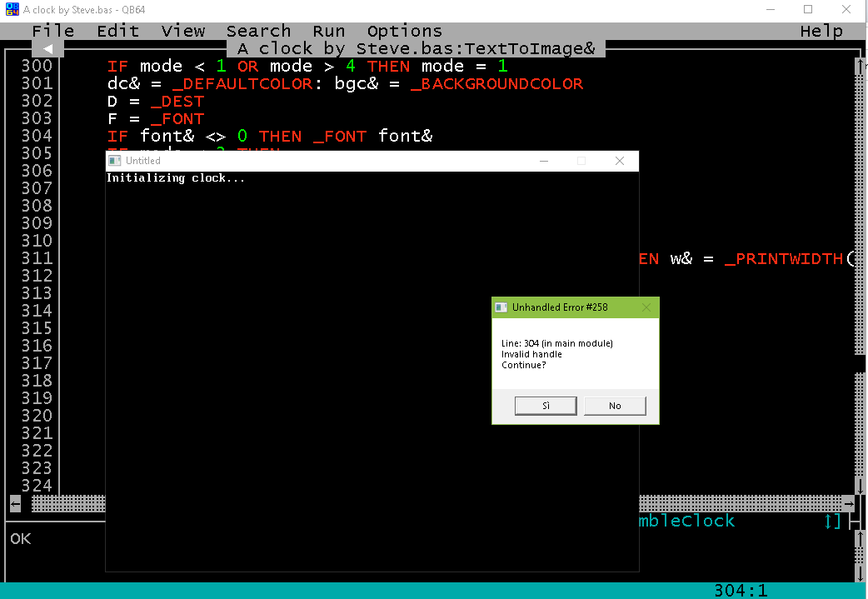Click the back arrow above line numbers
The image size is (868, 599).
click(48, 48)
